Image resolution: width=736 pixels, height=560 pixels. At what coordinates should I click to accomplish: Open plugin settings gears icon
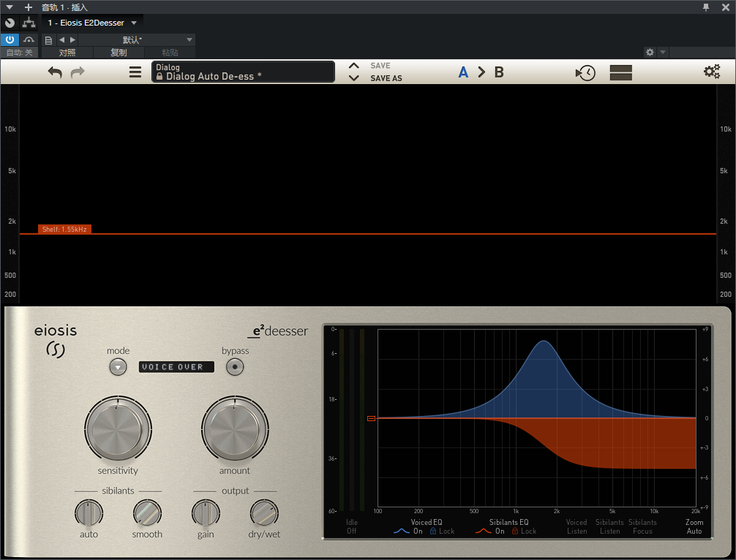(712, 72)
